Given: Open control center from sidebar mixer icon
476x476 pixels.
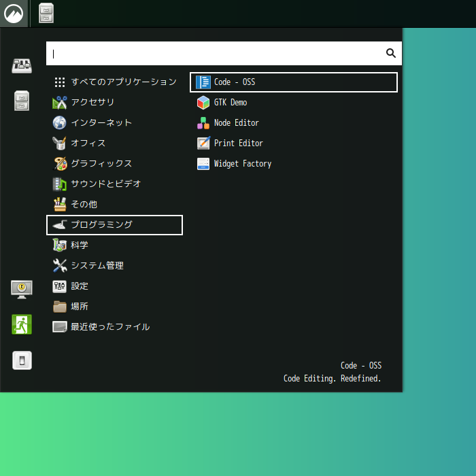Looking at the screenshot, I should (22, 65).
